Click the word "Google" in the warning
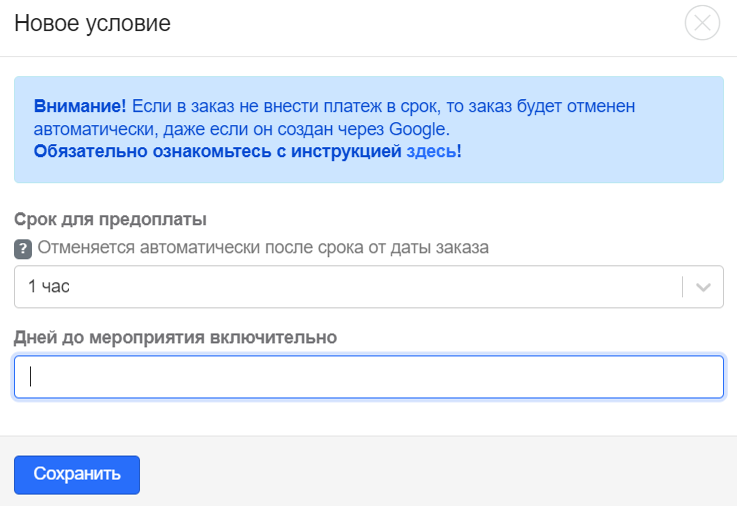The image size is (737, 506). pos(420,129)
